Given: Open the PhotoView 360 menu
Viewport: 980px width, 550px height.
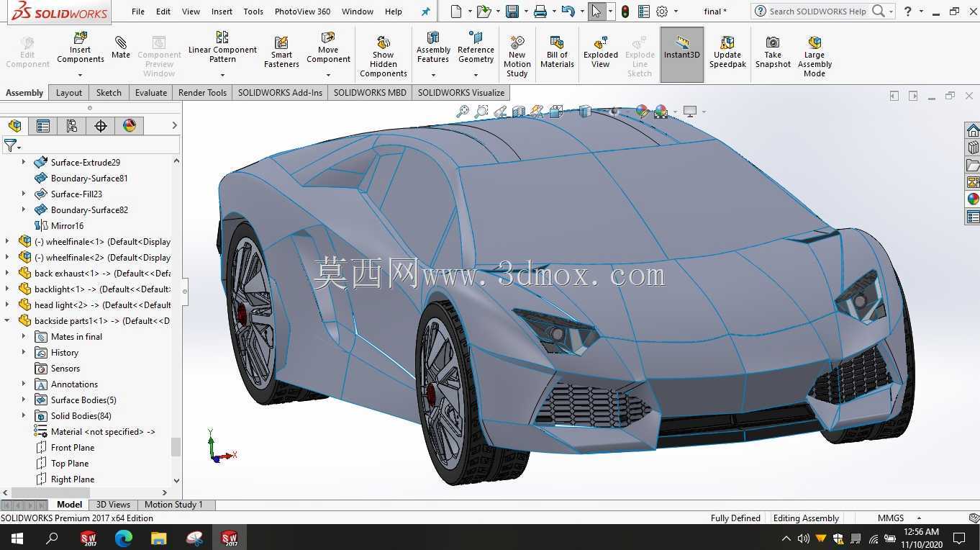Looking at the screenshot, I should (302, 12).
